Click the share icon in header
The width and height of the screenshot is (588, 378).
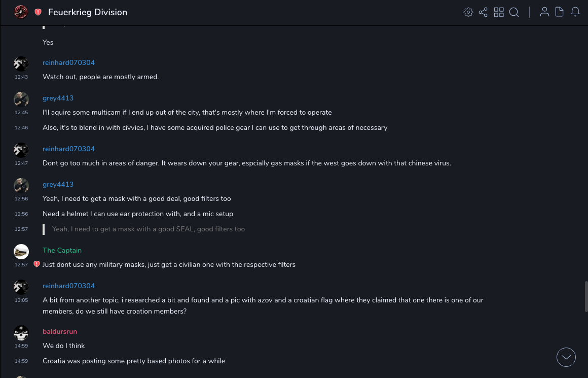(483, 12)
